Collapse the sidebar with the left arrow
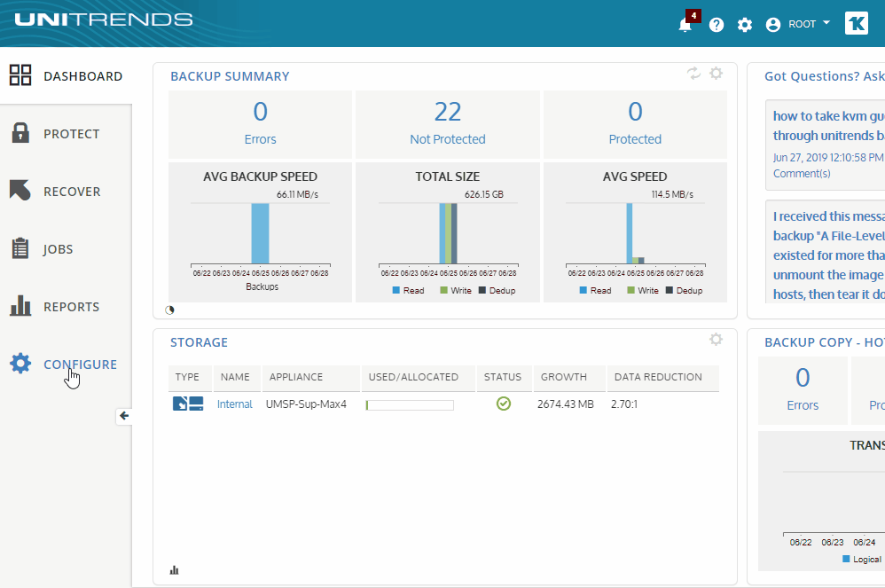 tap(124, 416)
